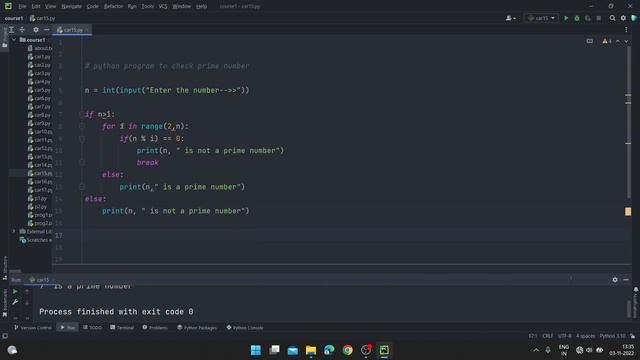Run the current configuration with the green play icon
The image size is (640, 360).
566,18
